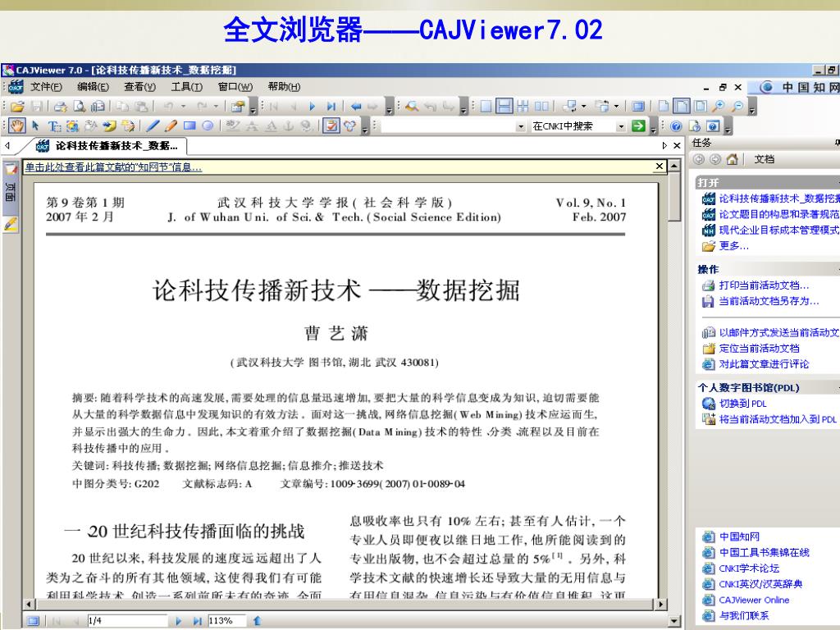Click the send-by-email envelope icon
This screenshot has height=630, width=840.
pyautogui.click(x=98, y=106)
